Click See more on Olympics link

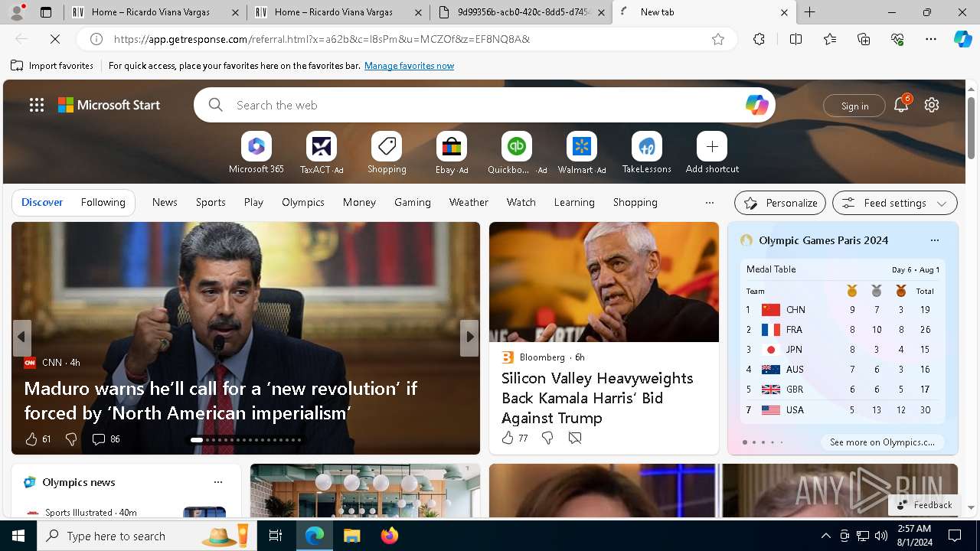click(882, 442)
